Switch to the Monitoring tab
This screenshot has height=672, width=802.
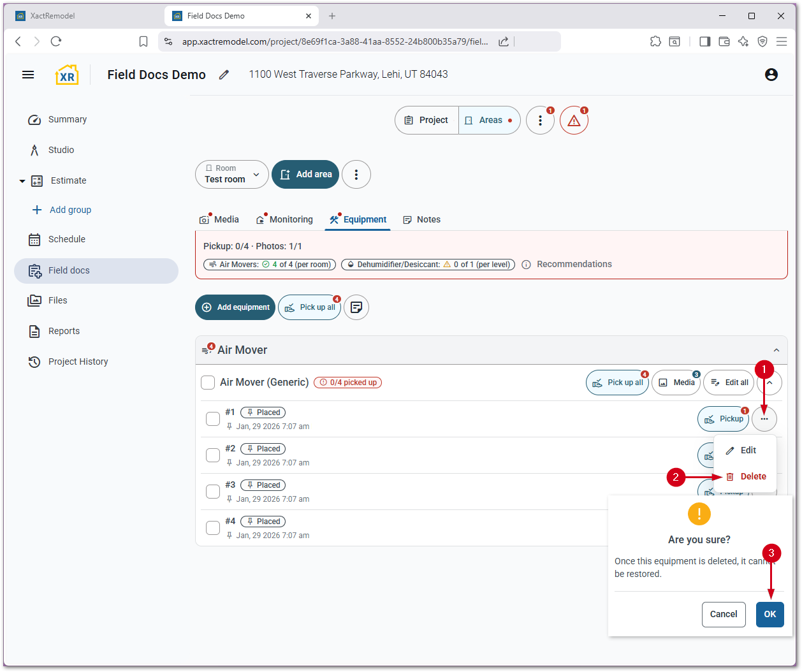(x=285, y=219)
